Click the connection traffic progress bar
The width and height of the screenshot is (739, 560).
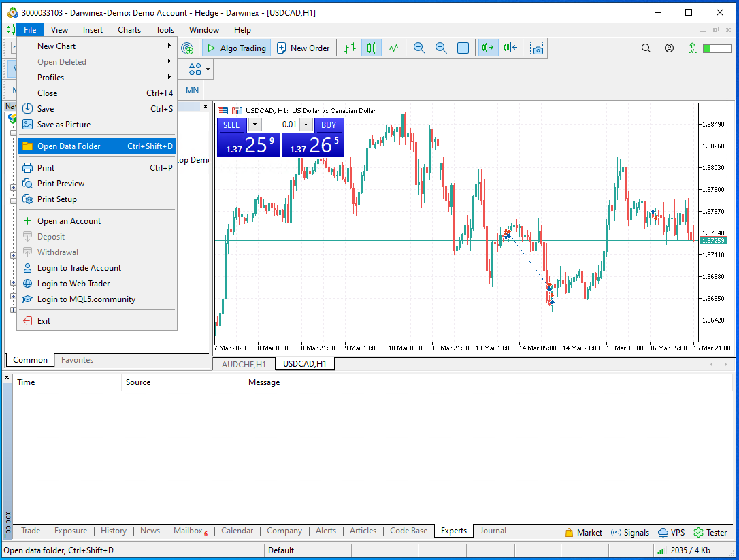click(717, 48)
